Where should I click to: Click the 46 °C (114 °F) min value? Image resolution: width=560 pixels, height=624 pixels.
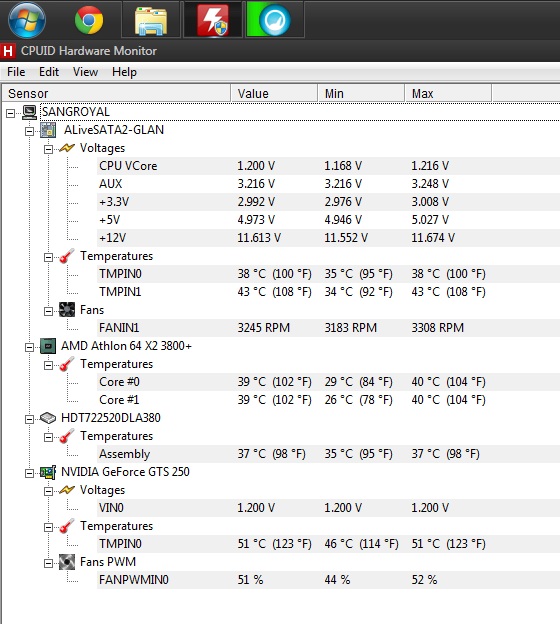point(361,544)
